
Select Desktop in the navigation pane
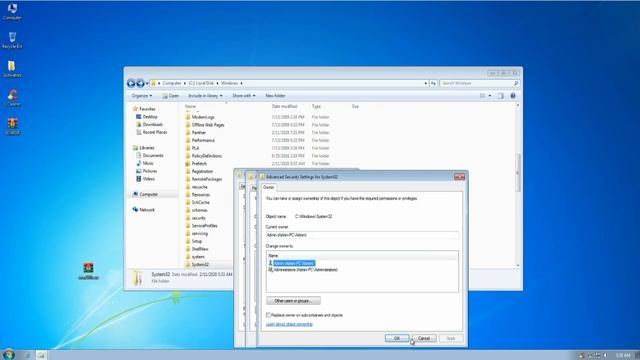(147, 117)
